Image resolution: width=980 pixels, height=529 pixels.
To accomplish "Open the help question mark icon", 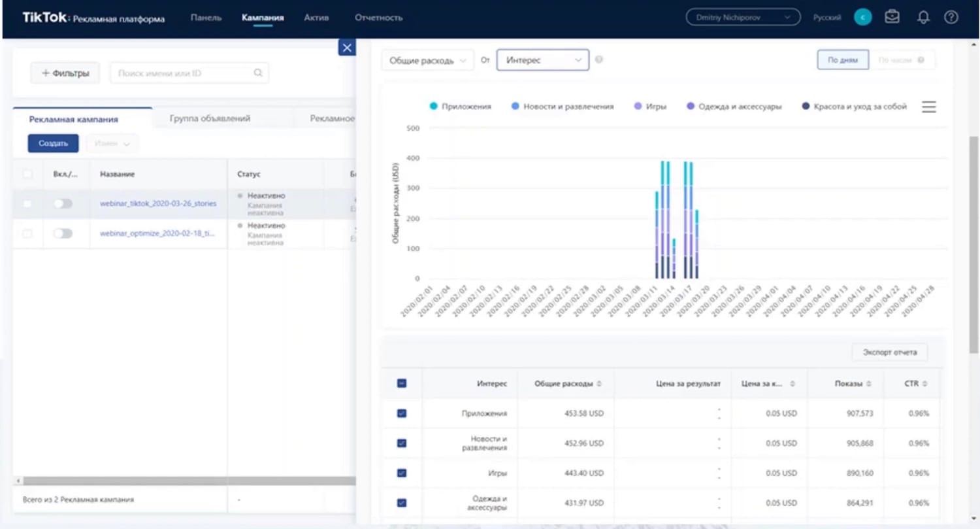I will coord(951,18).
